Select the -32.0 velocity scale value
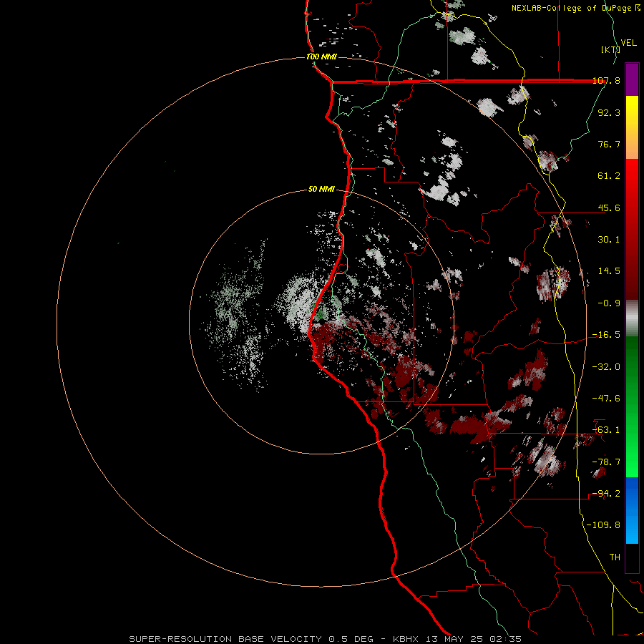This screenshot has width=644, height=644. click(606, 367)
